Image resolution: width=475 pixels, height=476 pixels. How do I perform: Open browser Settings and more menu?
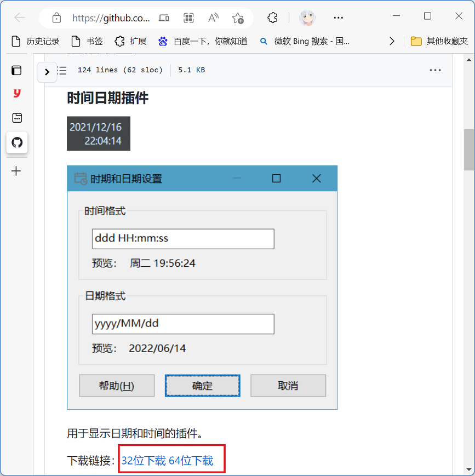339,18
